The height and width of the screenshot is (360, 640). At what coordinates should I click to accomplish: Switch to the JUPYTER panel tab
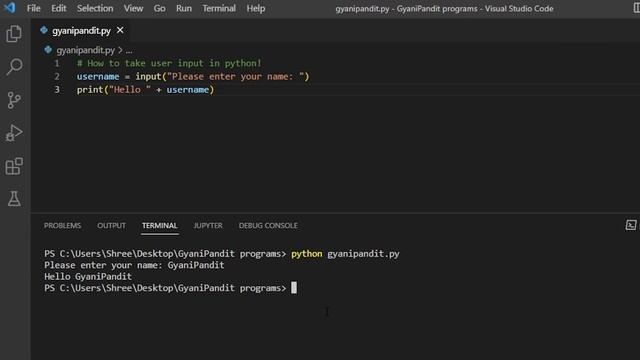click(x=208, y=225)
